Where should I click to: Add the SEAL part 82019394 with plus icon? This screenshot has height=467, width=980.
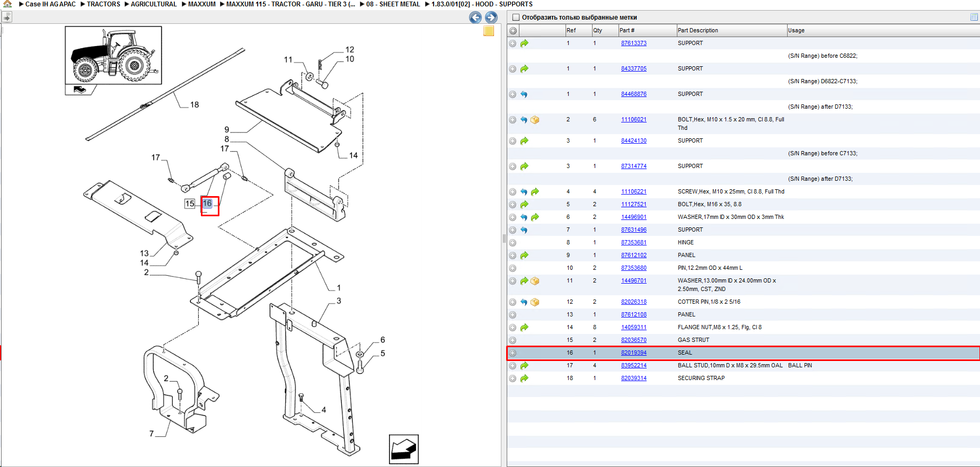click(x=513, y=353)
